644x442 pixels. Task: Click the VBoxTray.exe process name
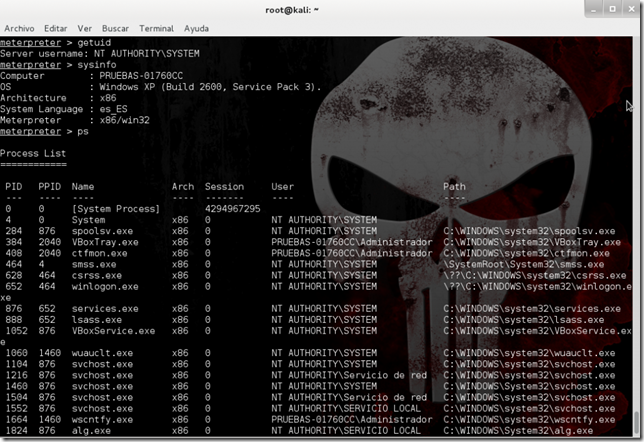(x=105, y=242)
